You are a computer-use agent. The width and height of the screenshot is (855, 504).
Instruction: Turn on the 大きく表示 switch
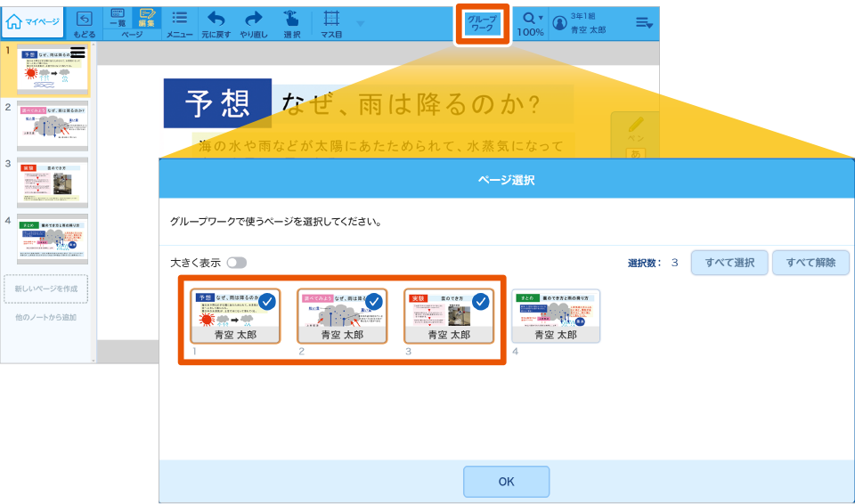[x=236, y=263]
